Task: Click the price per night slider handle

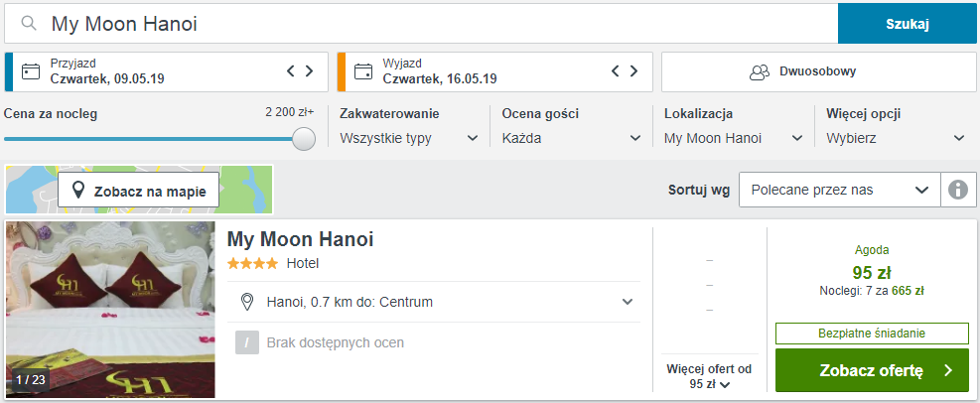Action: pos(304,139)
